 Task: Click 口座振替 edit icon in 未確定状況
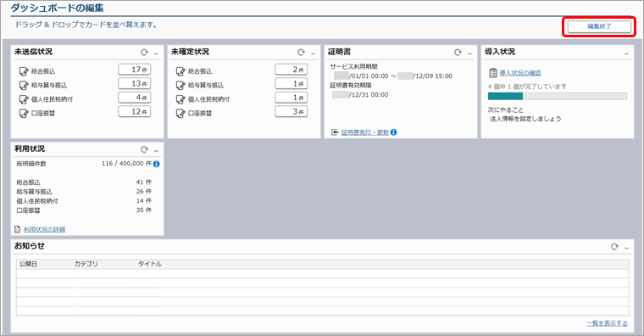pos(180,113)
